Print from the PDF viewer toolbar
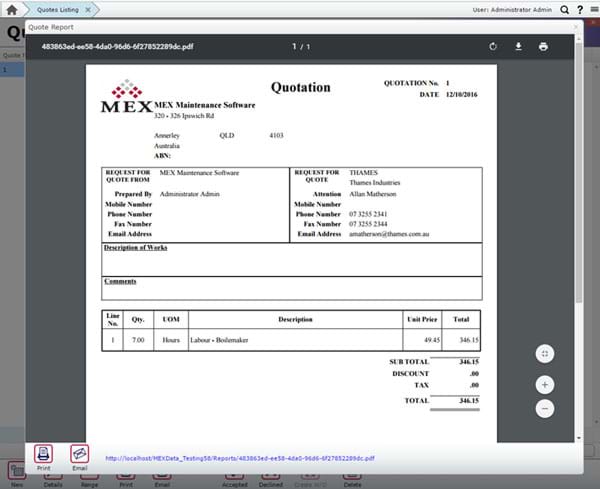 543,46
